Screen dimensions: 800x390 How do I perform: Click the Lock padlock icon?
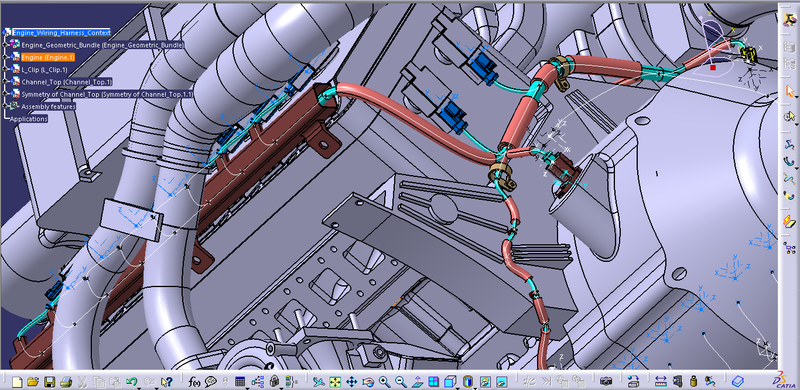[x=274, y=381]
